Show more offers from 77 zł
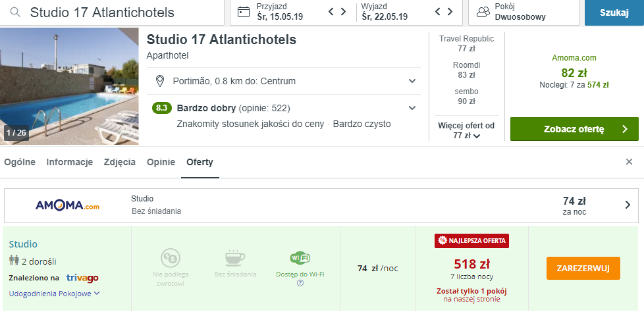This screenshot has width=644, height=314. pyautogui.click(x=465, y=130)
